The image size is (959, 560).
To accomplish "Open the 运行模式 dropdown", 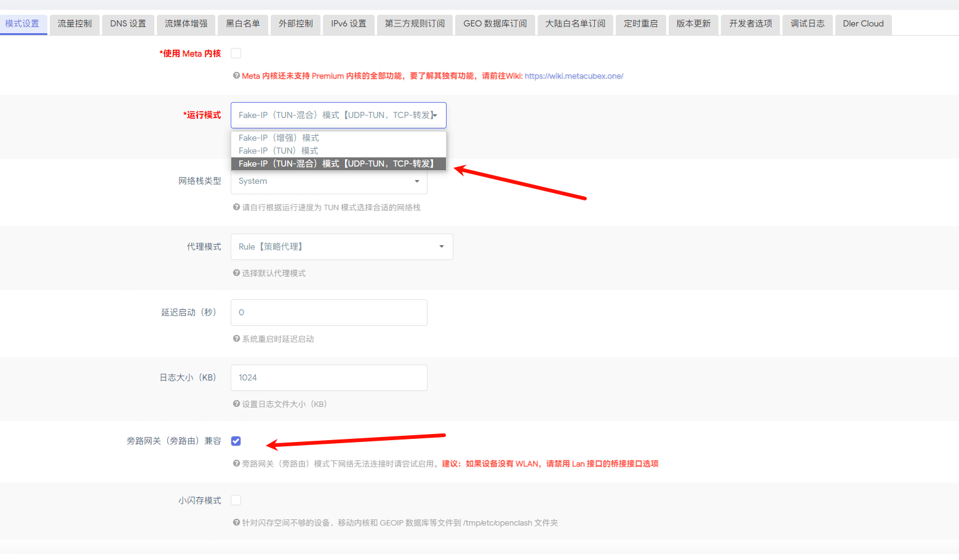I will coord(338,115).
